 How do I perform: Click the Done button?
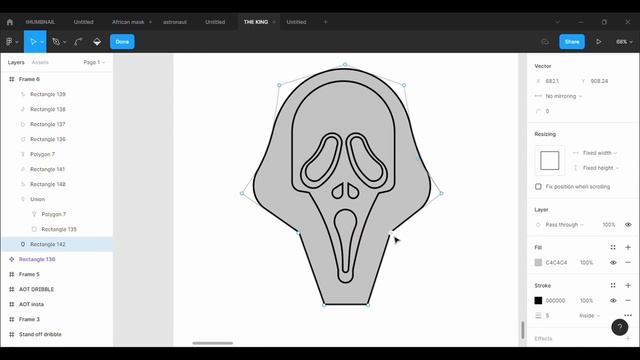click(122, 42)
